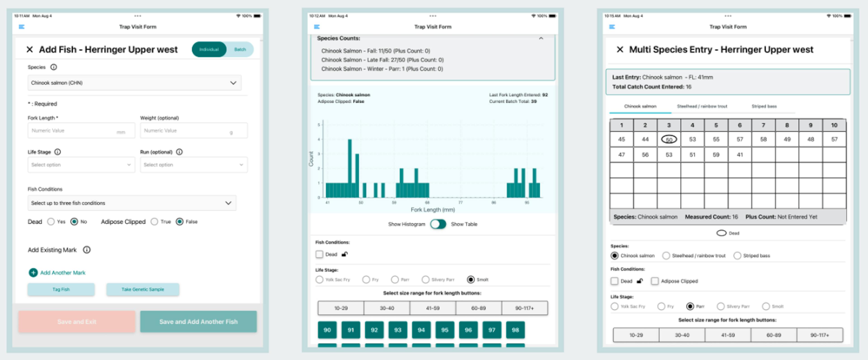Click the Take Genetic Sample button
868x360 pixels.
[143, 289]
